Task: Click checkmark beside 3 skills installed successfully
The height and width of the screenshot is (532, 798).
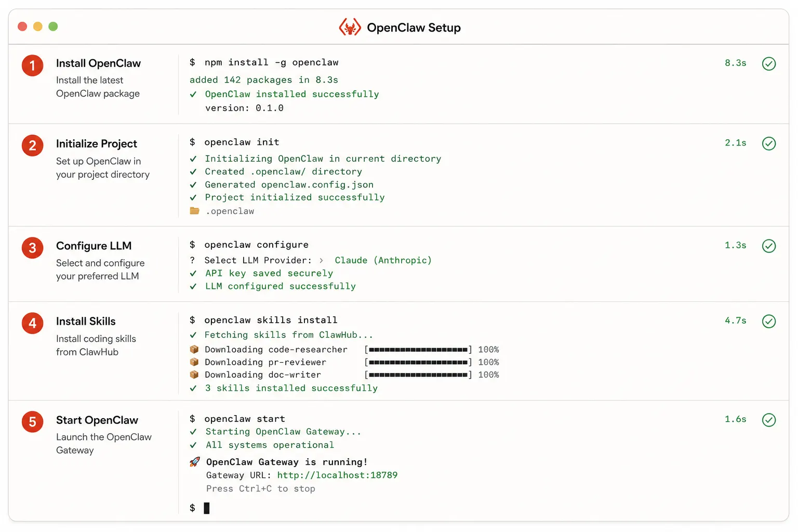Action: [x=193, y=388]
